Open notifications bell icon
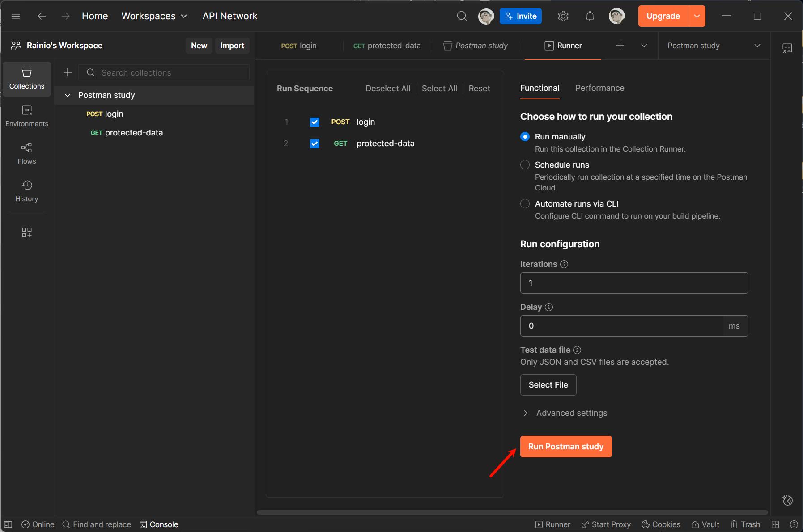The height and width of the screenshot is (532, 803). [x=590, y=16]
